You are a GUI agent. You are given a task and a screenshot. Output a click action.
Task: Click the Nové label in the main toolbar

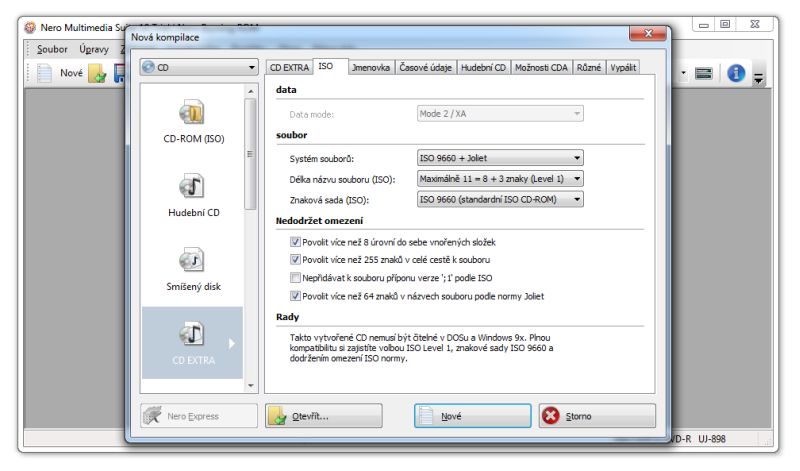pos(71,73)
